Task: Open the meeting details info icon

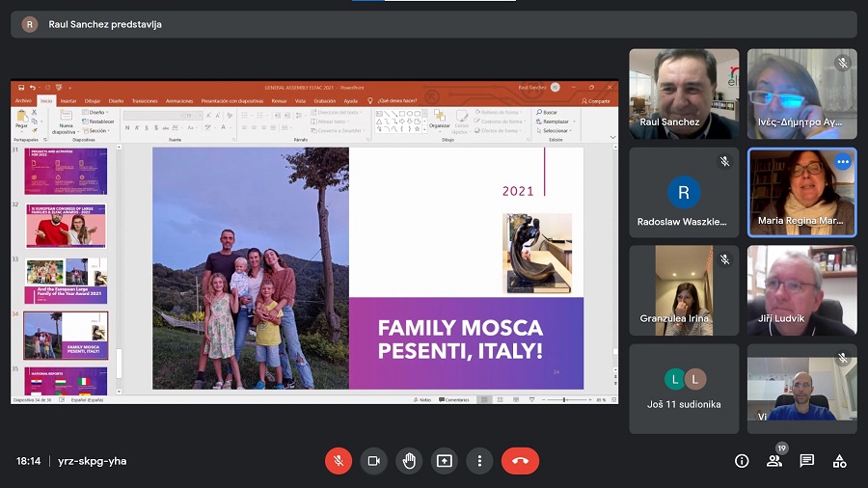Action: [742, 461]
